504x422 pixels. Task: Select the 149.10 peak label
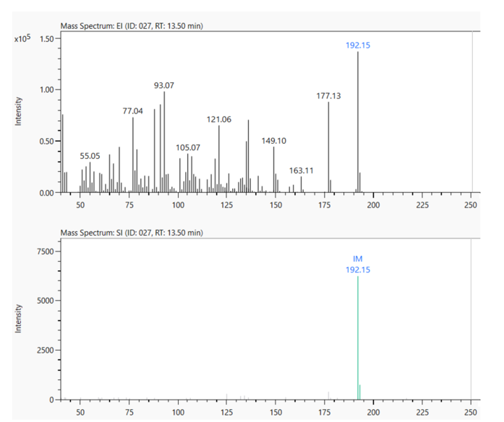click(x=274, y=140)
